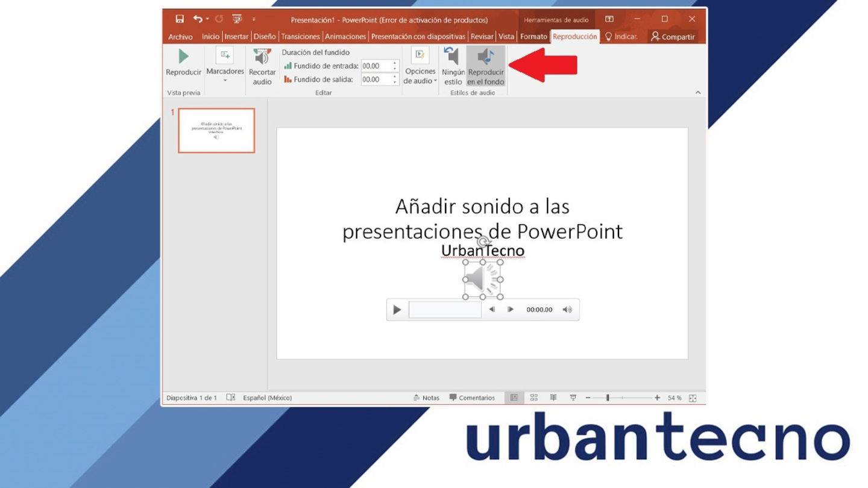Image resolution: width=868 pixels, height=488 pixels.
Task: Click the Compartir button
Action: (673, 37)
